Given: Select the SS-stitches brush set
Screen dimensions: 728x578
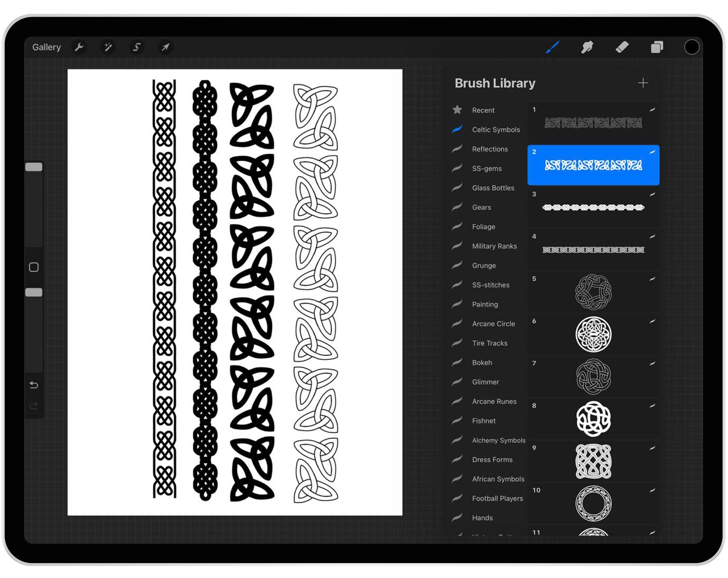Looking at the screenshot, I should pyautogui.click(x=491, y=285).
